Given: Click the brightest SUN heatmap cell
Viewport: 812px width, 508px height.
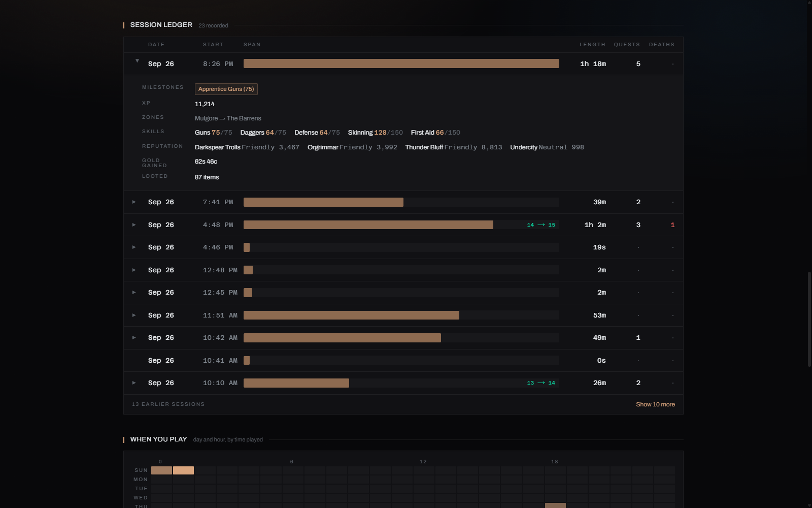Looking at the screenshot, I should 183,470.
